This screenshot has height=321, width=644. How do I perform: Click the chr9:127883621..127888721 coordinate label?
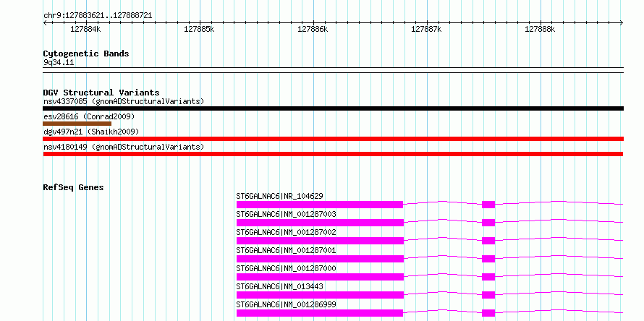pos(98,16)
